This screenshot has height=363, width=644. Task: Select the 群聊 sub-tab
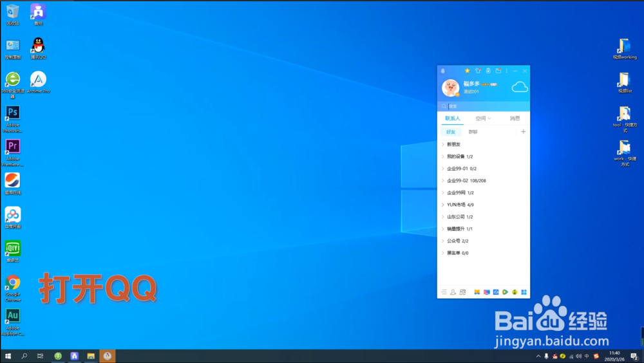tap(473, 132)
